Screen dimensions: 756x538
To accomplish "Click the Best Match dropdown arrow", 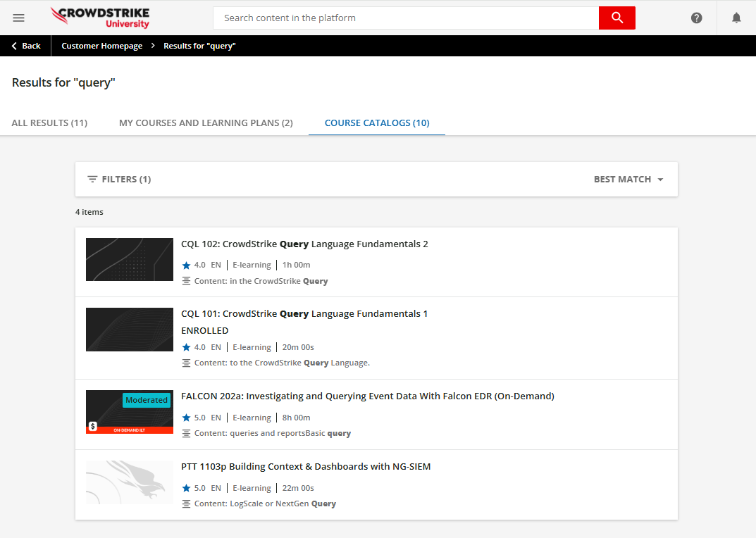I will [x=660, y=180].
